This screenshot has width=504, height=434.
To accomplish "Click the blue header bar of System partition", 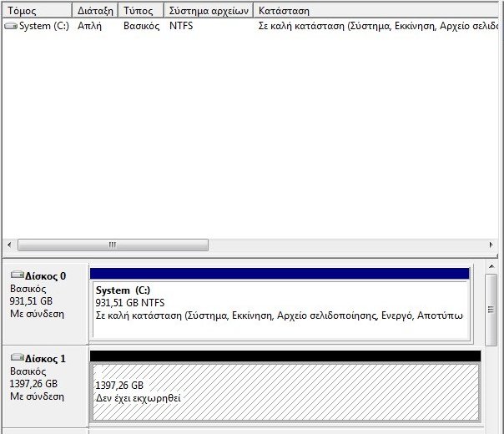I will pyautogui.click(x=280, y=274).
